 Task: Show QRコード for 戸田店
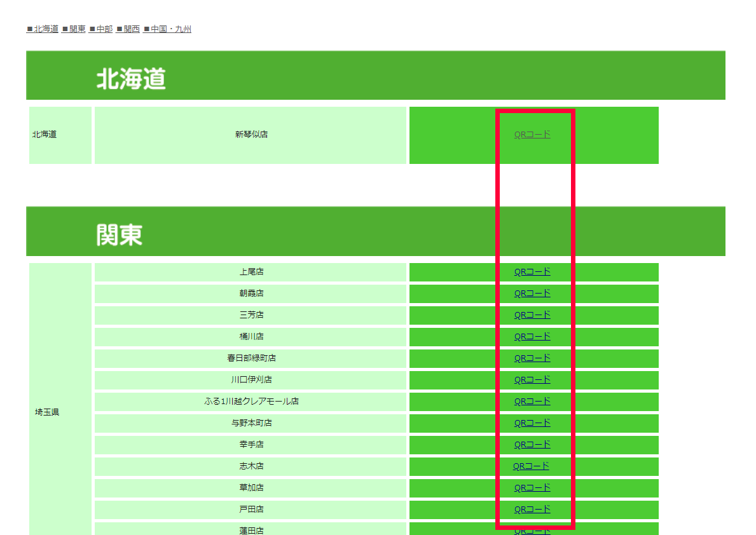pyautogui.click(x=532, y=510)
